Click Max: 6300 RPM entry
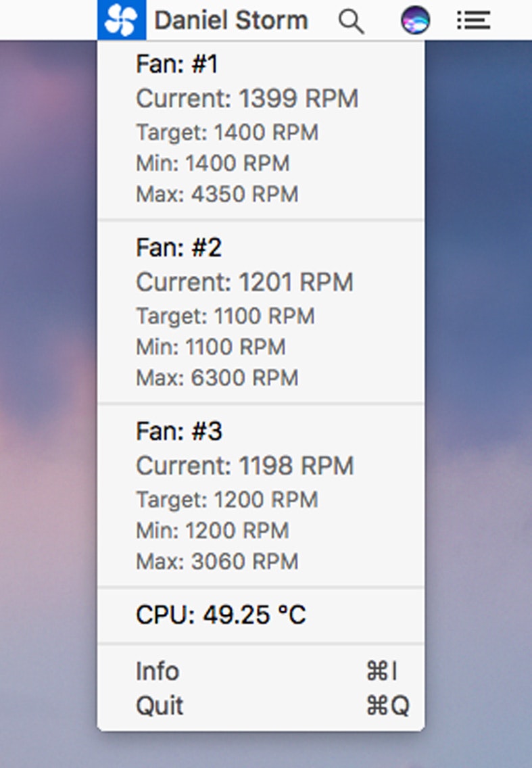The width and height of the screenshot is (532, 768). (x=216, y=377)
